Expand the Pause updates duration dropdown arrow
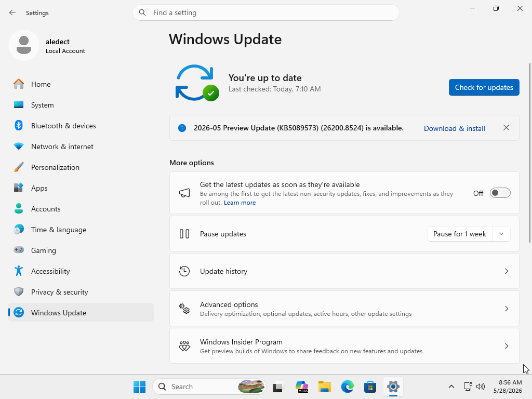The image size is (532, 399). (501, 234)
